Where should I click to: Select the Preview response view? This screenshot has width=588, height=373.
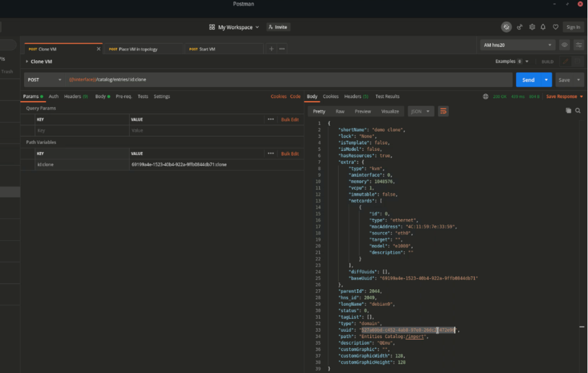coord(363,111)
